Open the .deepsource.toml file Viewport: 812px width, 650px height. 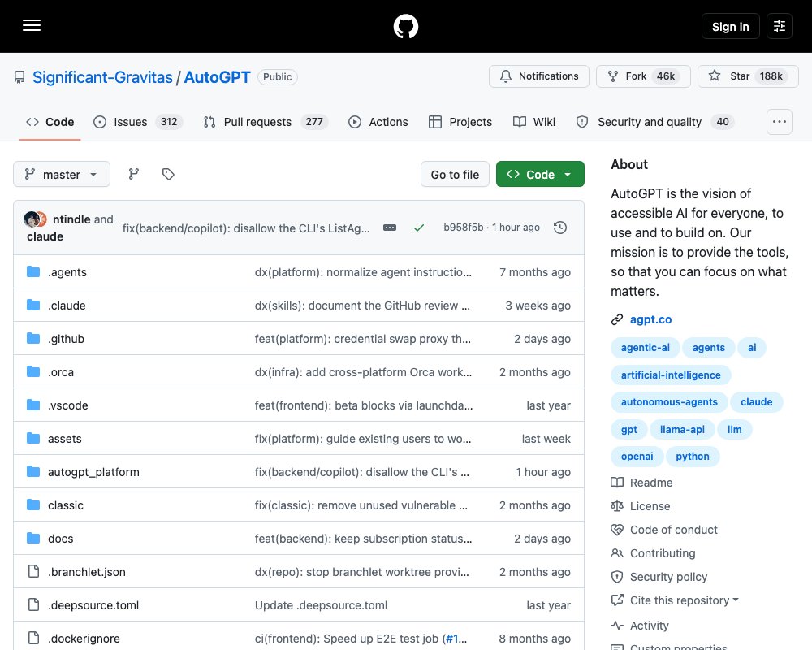(x=93, y=605)
